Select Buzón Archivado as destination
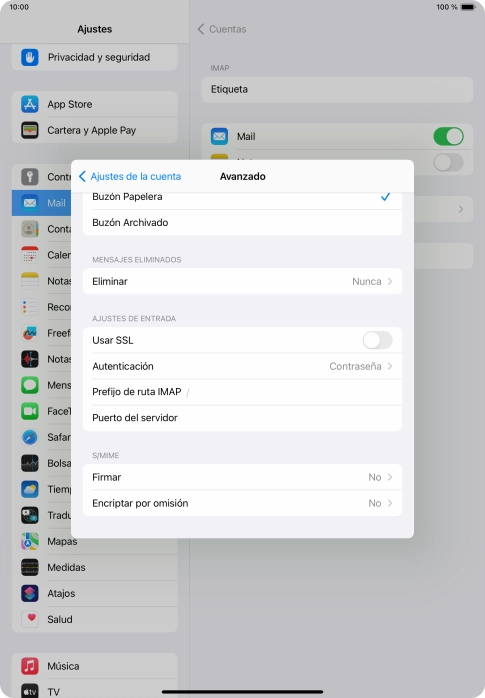Viewport: 485px width, 698px height. 242,223
